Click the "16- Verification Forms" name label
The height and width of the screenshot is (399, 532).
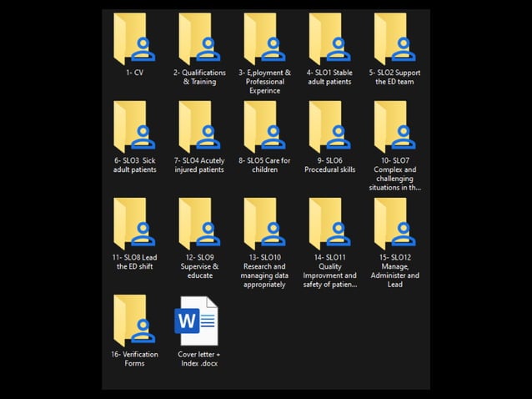(x=135, y=359)
